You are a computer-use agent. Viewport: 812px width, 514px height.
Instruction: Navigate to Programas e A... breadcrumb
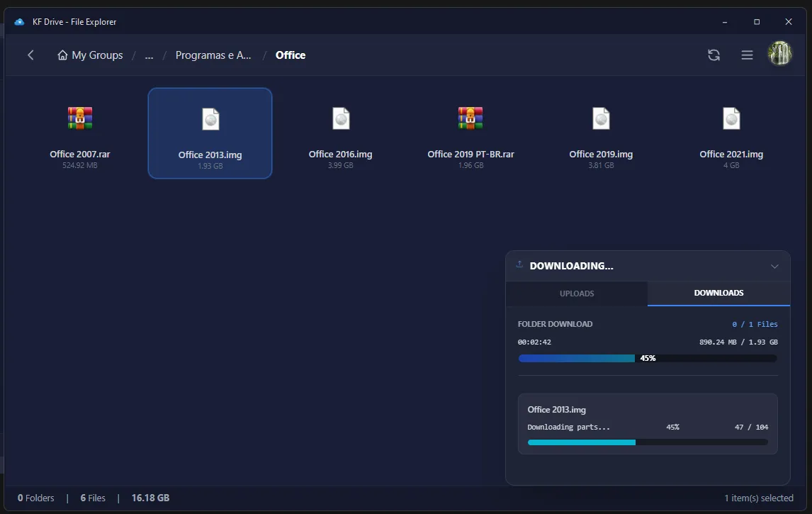213,55
